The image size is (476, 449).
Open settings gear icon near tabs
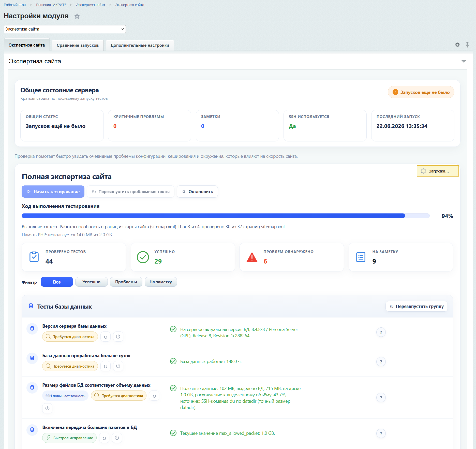click(x=457, y=45)
